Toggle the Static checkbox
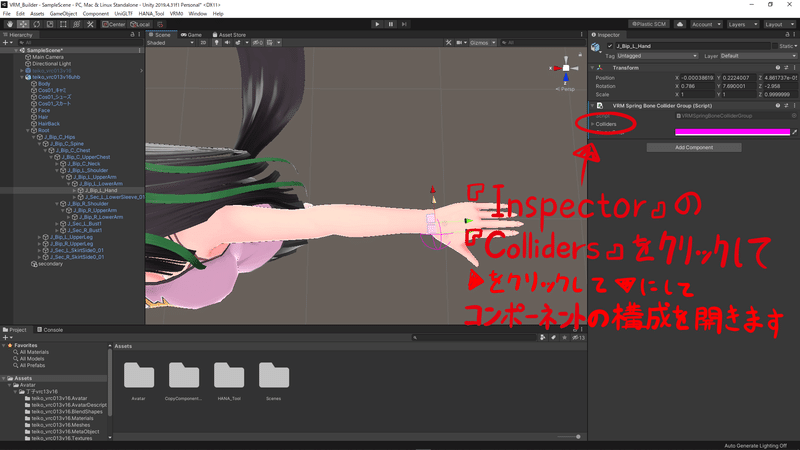Image resolution: width=800 pixels, height=450 pixels. pyautogui.click(x=775, y=46)
